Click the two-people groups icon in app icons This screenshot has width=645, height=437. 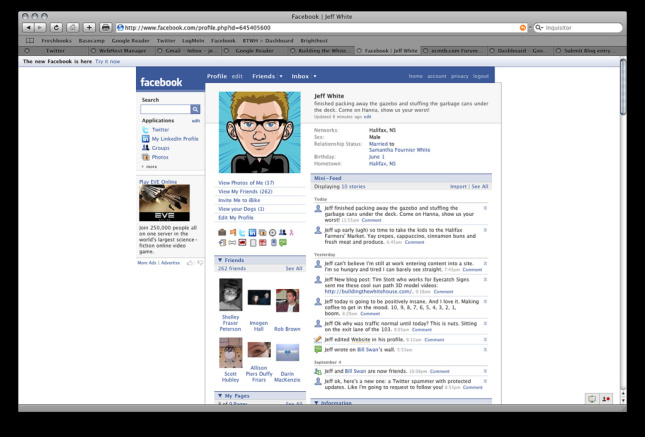tap(282, 232)
